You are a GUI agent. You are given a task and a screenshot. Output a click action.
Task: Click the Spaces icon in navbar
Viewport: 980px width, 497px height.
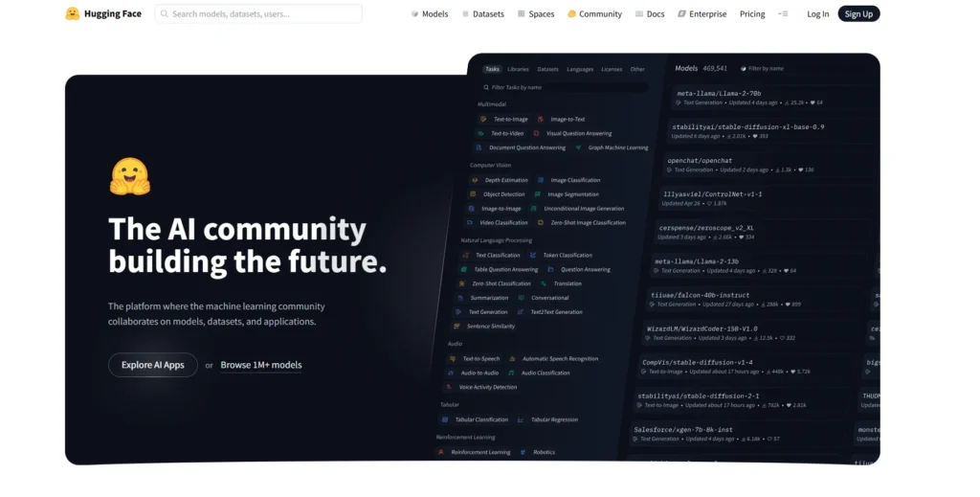tap(522, 14)
